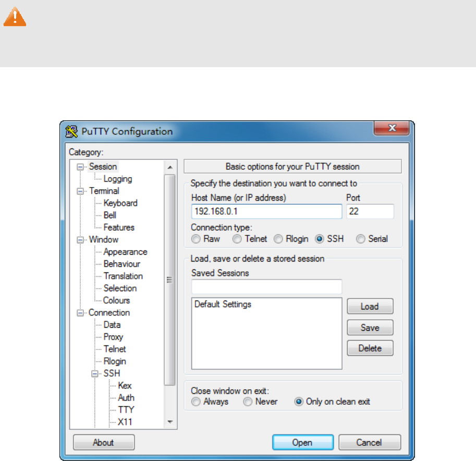Open the Bell settings category
This screenshot has width=476, height=461.
click(x=110, y=215)
